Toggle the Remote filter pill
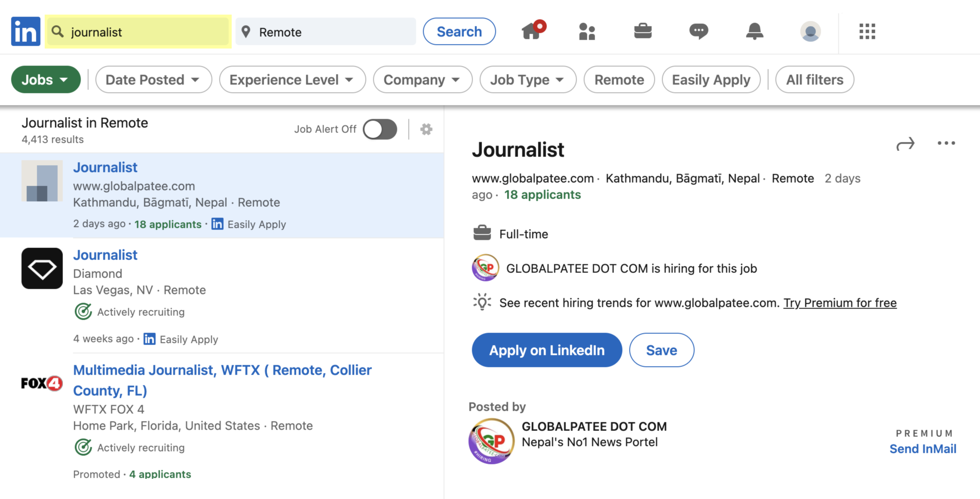The image size is (980, 499). pyautogui.click(x=619, y=79)
